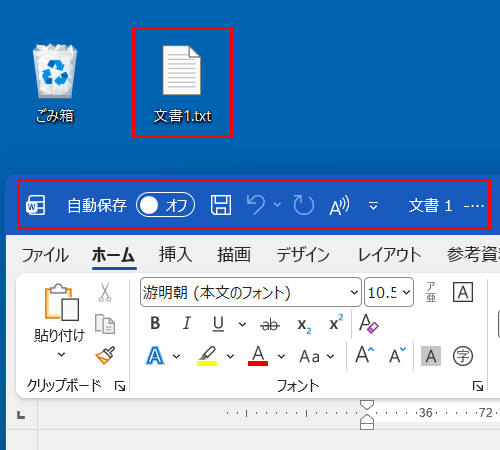Toggle Superscript formatting

tap(335, 322)
